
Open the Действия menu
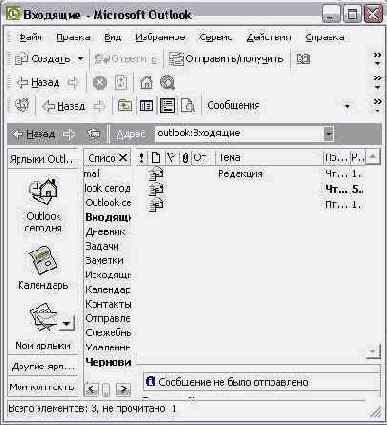[269, 37]
